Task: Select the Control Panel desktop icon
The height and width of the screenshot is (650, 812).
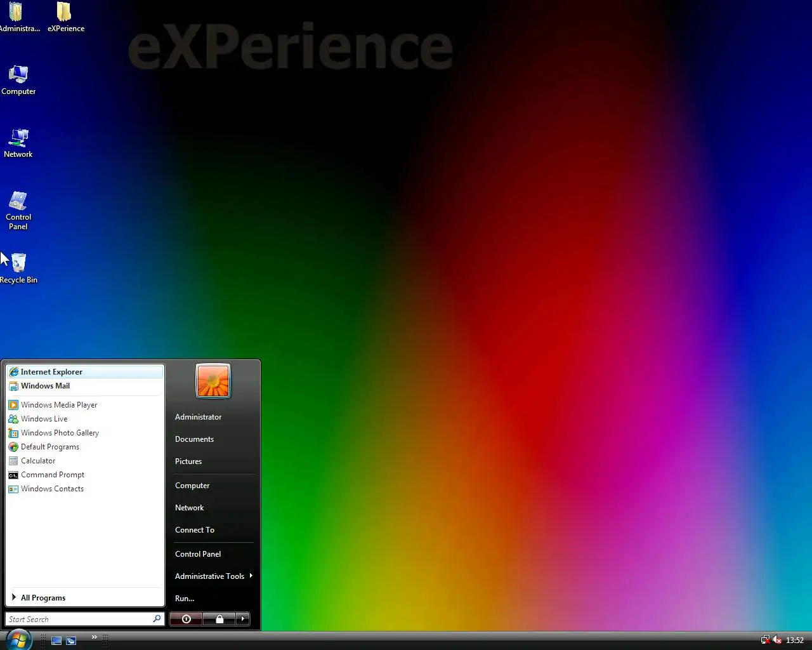Action: (x=18, y=211)
